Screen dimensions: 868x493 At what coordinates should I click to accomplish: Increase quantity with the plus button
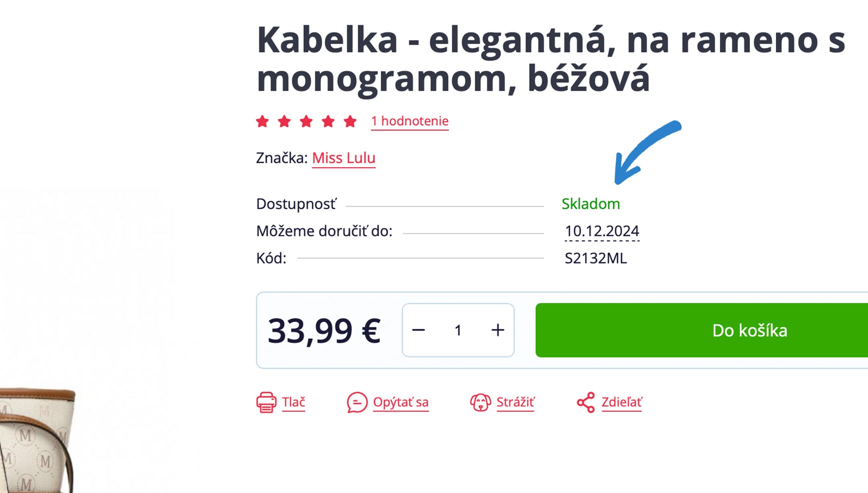point(498,330)
